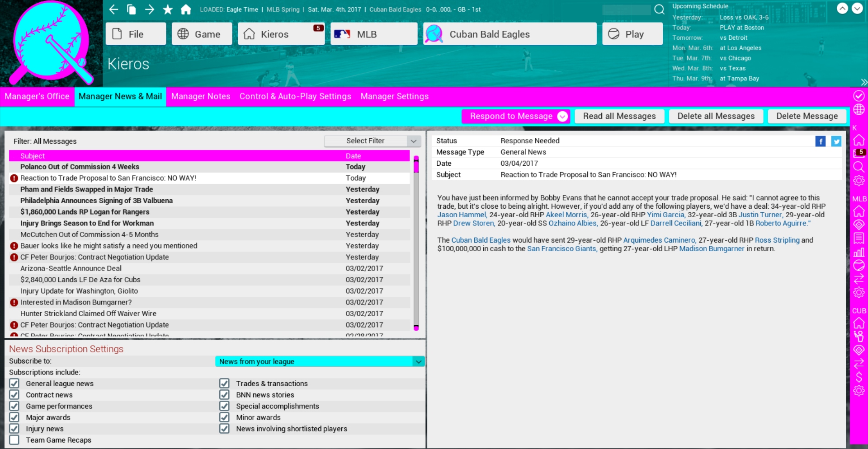Select Manager News & Mail tab
This screenshot has height=449, width=868.
pyautogui.click(x=120, y=96)
